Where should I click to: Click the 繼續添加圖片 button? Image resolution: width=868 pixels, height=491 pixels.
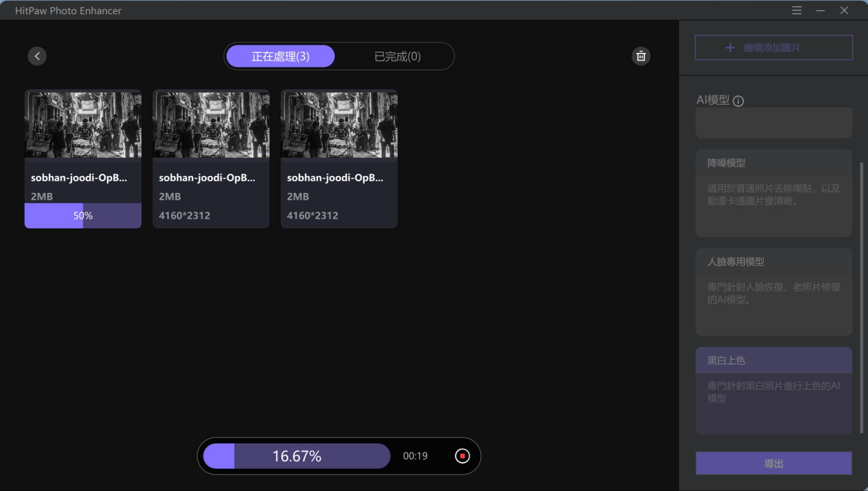(773, 47)
